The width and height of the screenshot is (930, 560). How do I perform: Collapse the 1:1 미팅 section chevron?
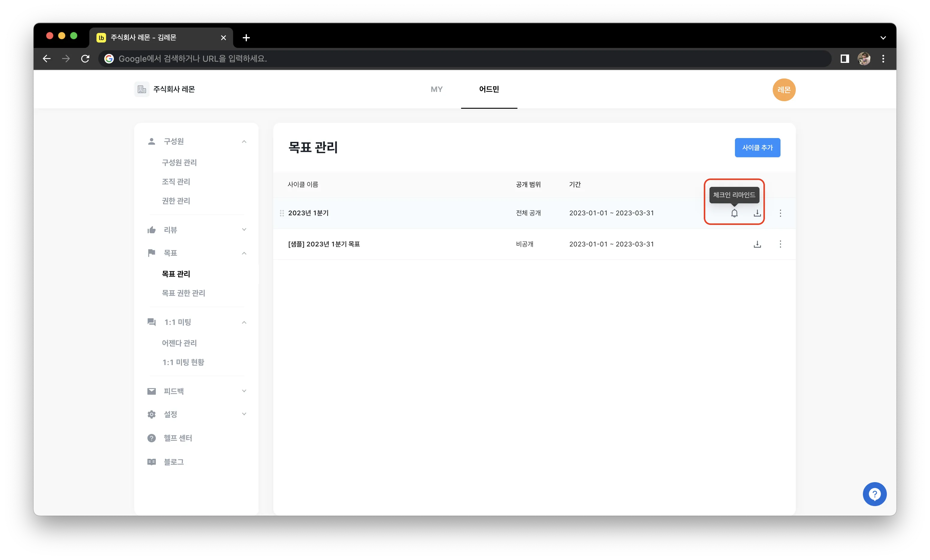[244, 322]
